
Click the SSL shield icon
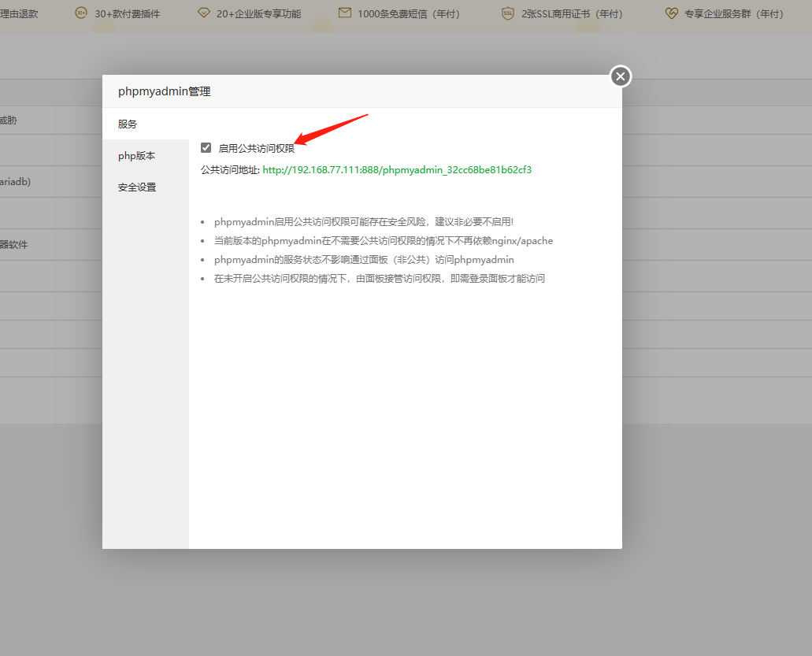coord(508,13)
